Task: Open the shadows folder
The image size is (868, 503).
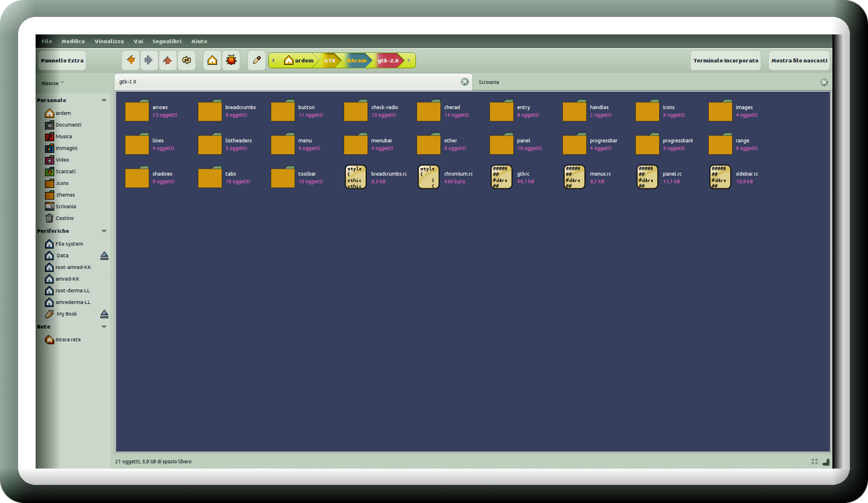Action: (x=137, y=177)
